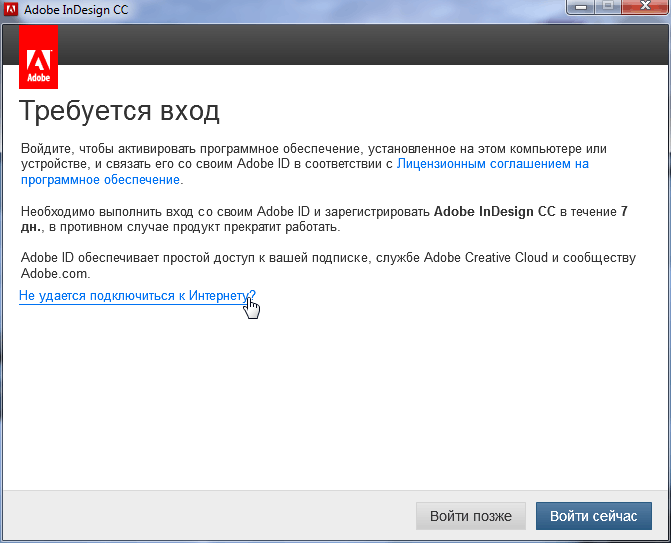Minimize the Adobe InDesign CC window

(x=581, y=7)
